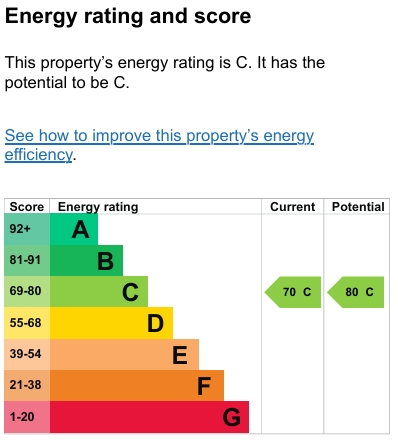
Task: Select the yellow D rating bar
Action: 111,323
